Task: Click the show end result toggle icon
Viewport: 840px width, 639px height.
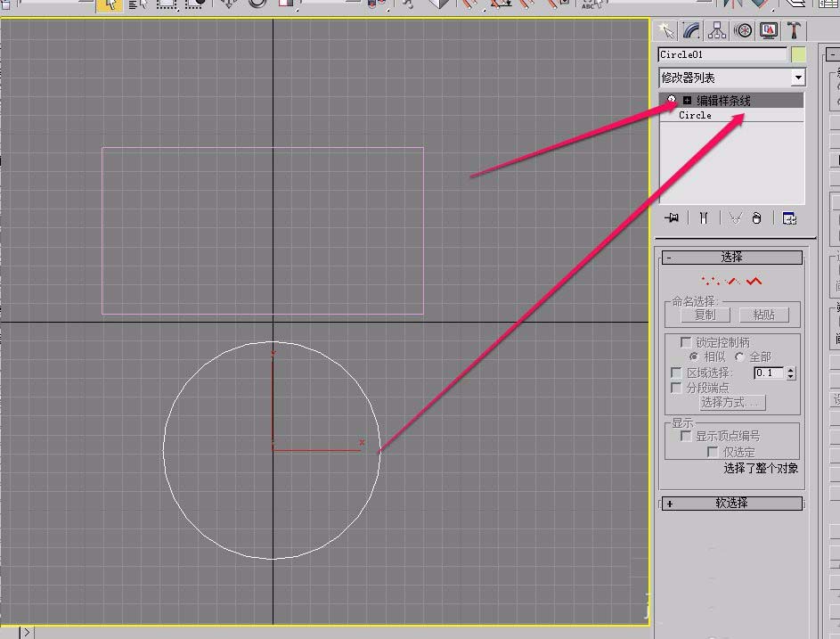Action: pyautogui.click(x=703, y=217)
